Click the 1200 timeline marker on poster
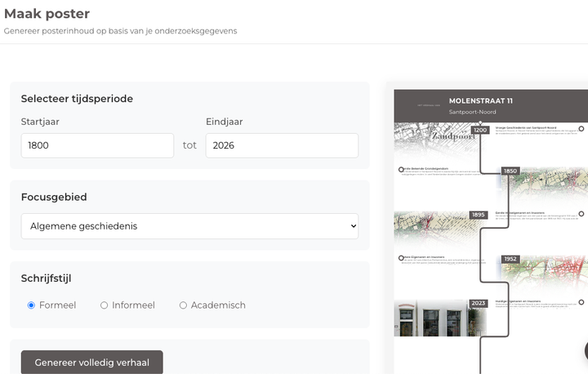The width and height of the screenshot is (588, 374). click(x=480, y=130)
